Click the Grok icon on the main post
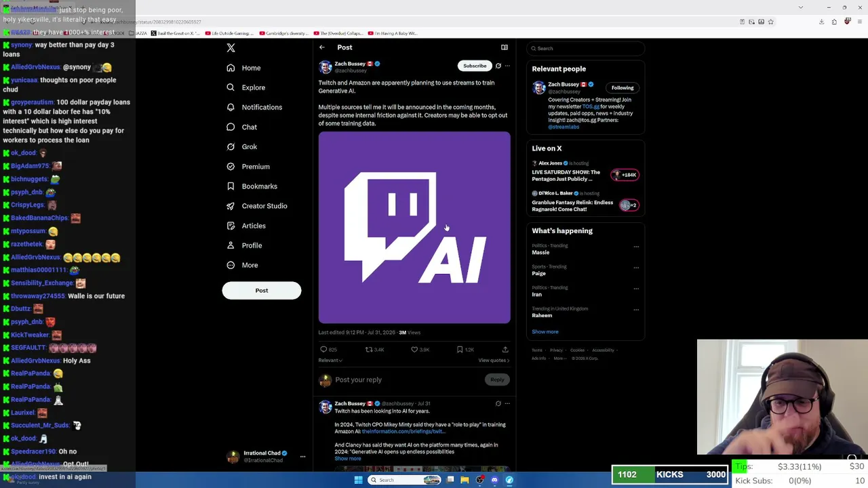The width and height of the screenshot is (868, 488). pyautogui.click(x=498, y=66)
